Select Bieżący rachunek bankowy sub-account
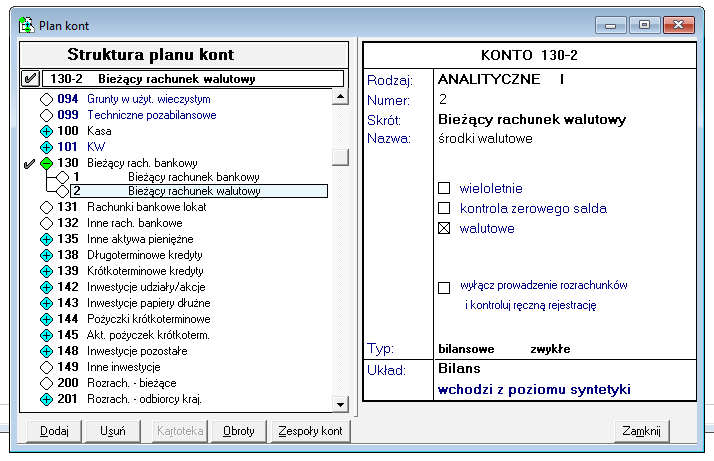The height and width of the screenshot is (461, 714). (194, 177)
